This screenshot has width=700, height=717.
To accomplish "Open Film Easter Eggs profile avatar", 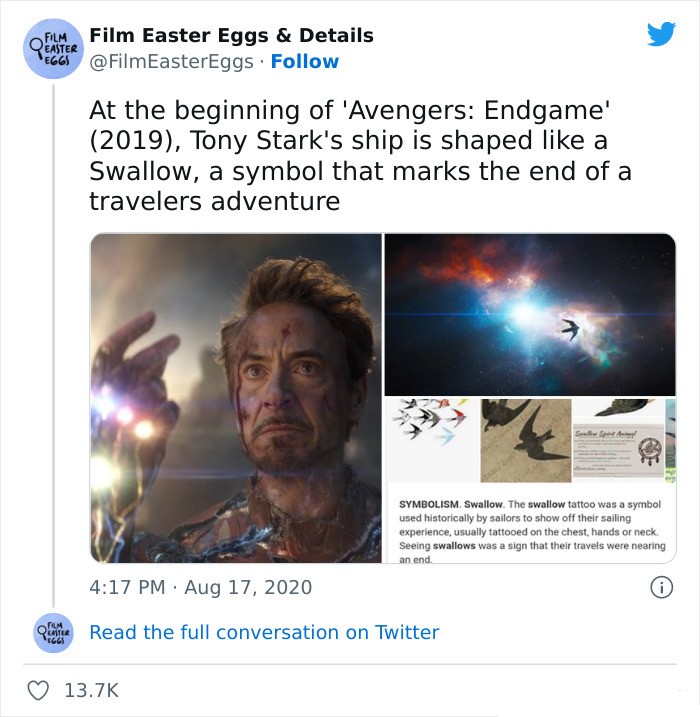I will point(53,48).
